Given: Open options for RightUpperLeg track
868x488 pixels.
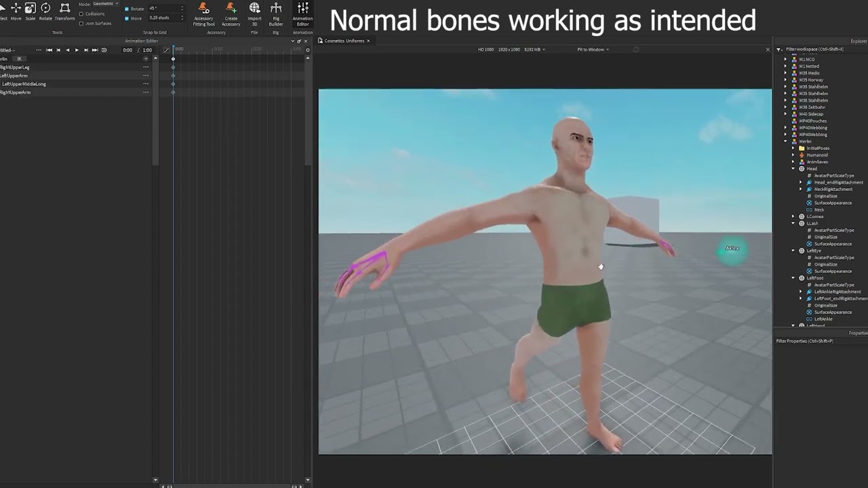Looking at the screenshot, I should click(x=146, y=67).
